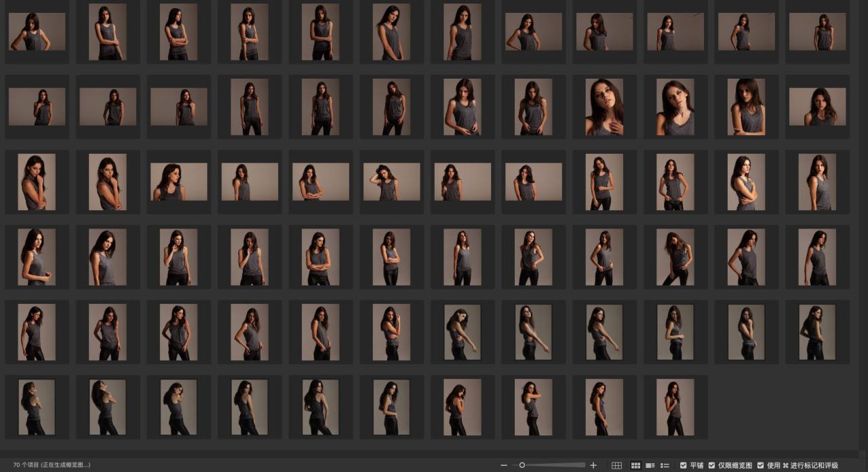Switch to thumbnail grid view icon

pos(635,465)
